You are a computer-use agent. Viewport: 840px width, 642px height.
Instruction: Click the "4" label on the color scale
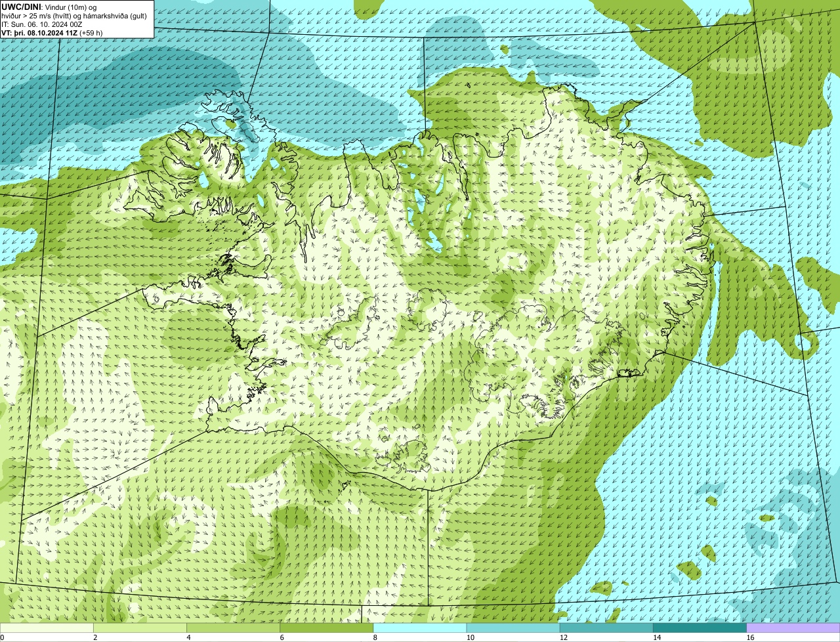click(x=188, y=637)
